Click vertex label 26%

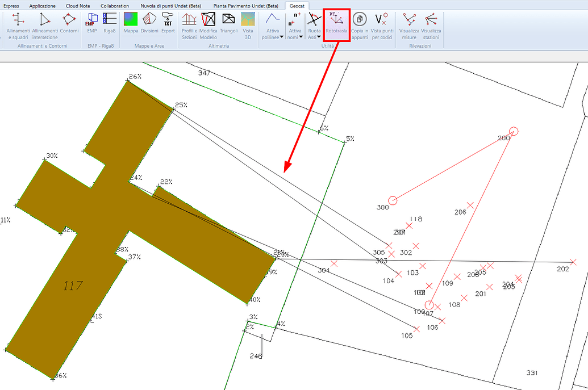[135, 77]
